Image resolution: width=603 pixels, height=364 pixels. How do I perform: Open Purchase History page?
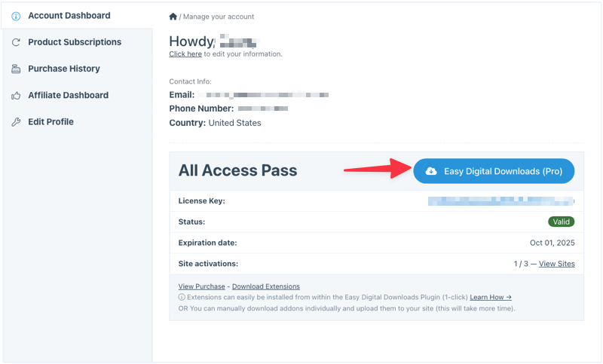64,69
